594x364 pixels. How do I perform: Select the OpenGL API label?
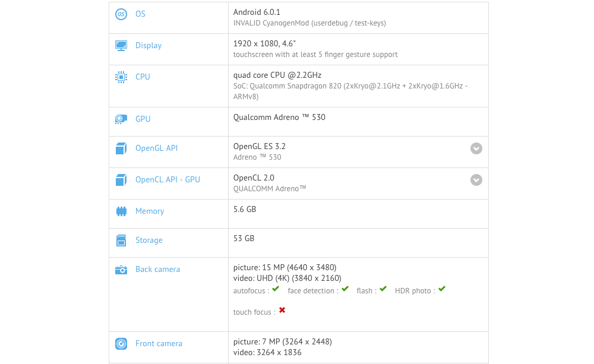[x=156, y=148]
